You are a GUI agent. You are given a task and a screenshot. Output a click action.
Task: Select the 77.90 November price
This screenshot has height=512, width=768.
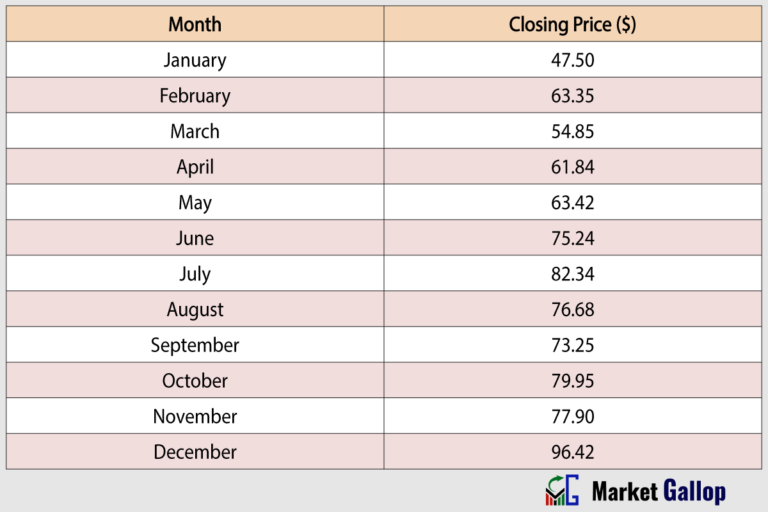[572, 416]
